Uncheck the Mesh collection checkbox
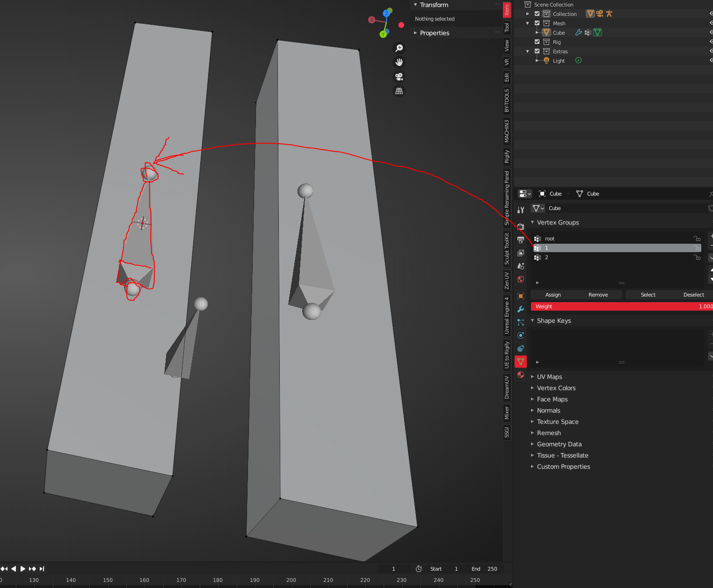This screenshot has height=588, width=713. click(537, 23)
